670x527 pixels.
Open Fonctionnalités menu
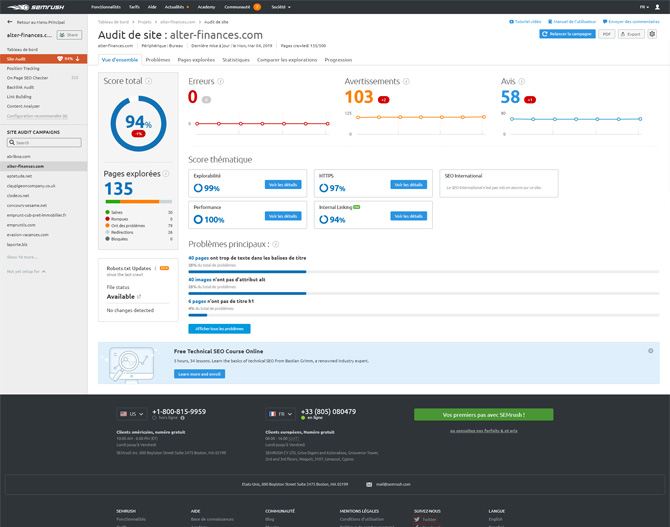point(106,7)
